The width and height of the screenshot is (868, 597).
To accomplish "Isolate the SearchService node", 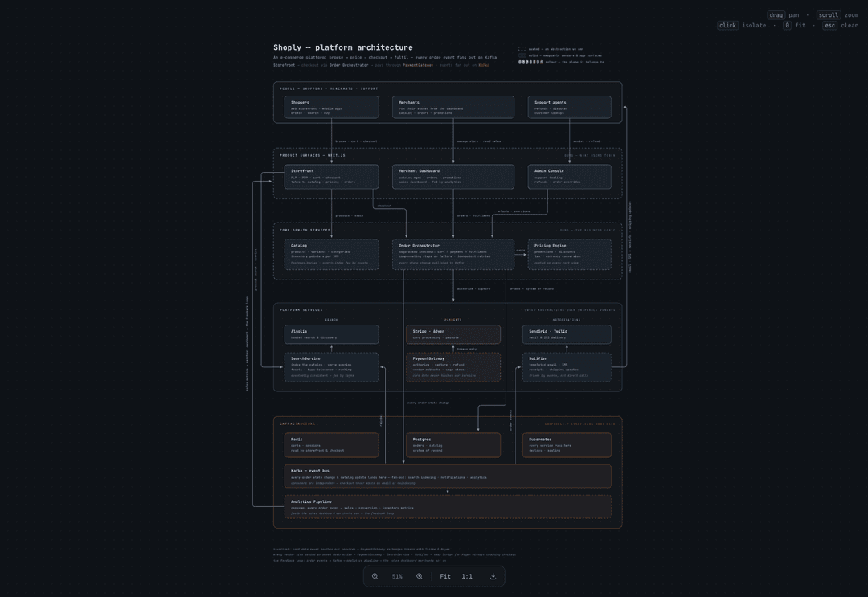I will coord(332,367).
